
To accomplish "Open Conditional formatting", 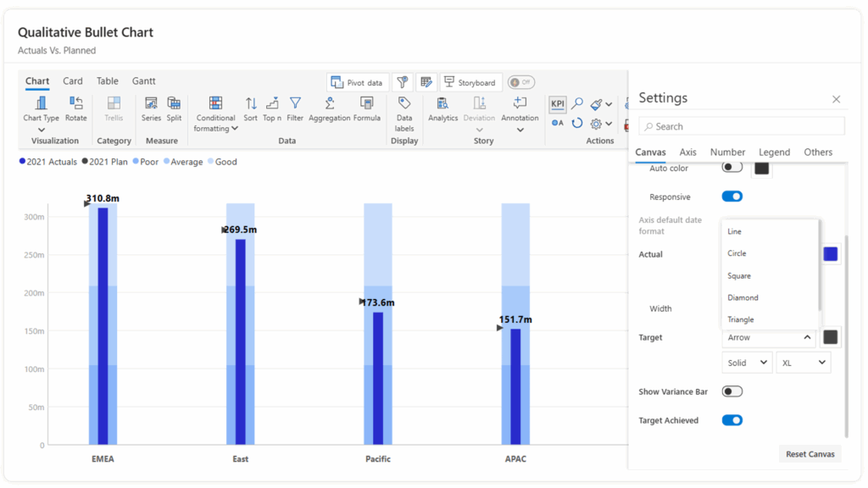I will [215, 114].
